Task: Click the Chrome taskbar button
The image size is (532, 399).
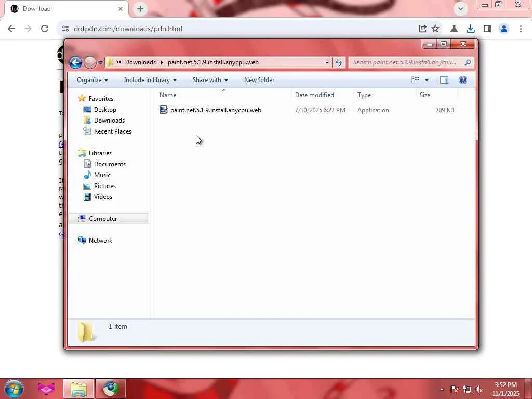Action: (x=111, y=389)
